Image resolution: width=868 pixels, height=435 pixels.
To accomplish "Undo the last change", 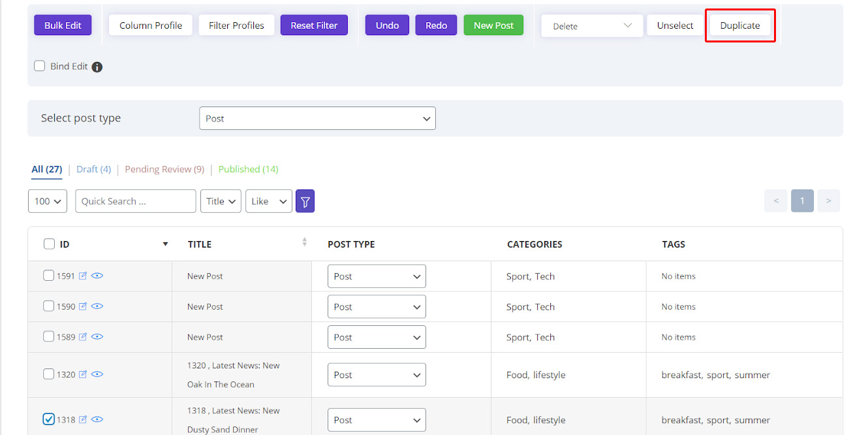I will tap(387, 25).
